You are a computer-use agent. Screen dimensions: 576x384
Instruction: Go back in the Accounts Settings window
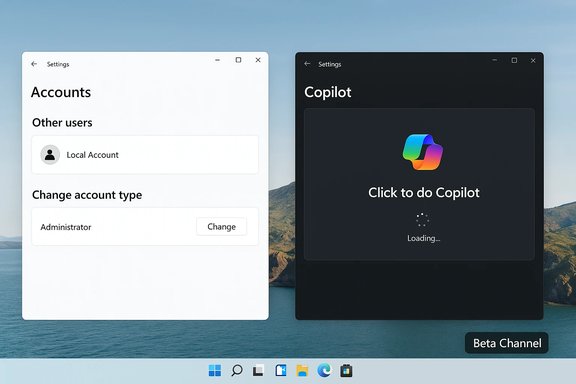tap(34, 64)
